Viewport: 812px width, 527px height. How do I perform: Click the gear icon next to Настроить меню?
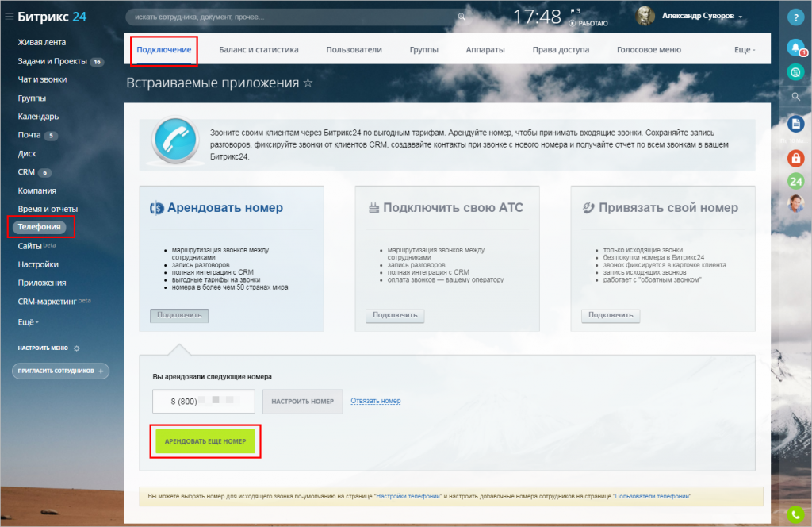[x=77, y=348]
